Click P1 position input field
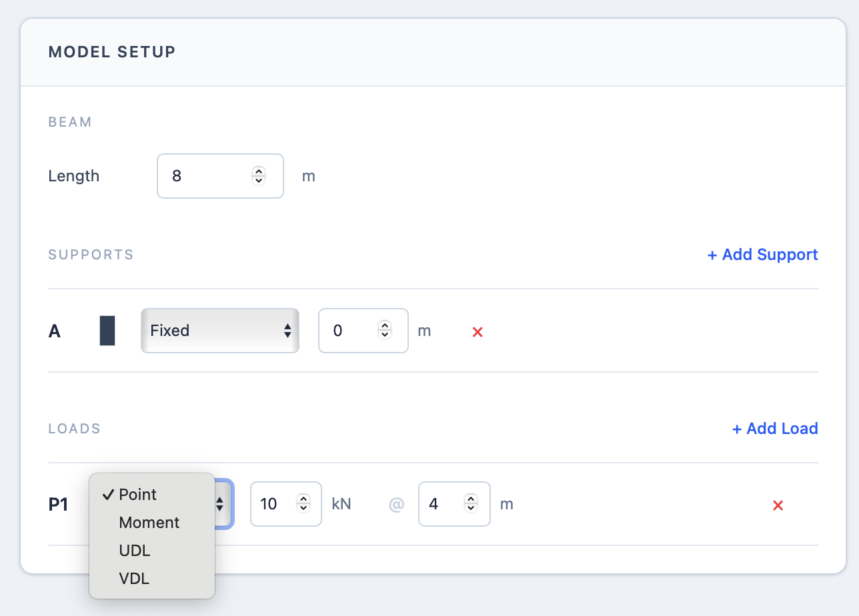The image size is (859, 616). pyautogui.click(x=455, y=504)
